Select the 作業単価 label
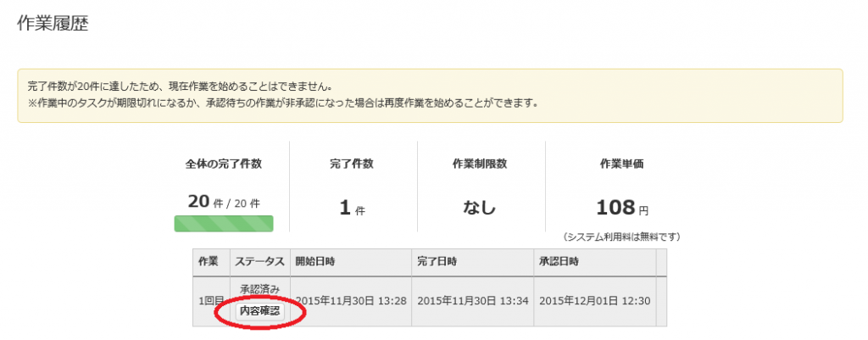Viewport: 868px width, 340px height. click(621, 164)
